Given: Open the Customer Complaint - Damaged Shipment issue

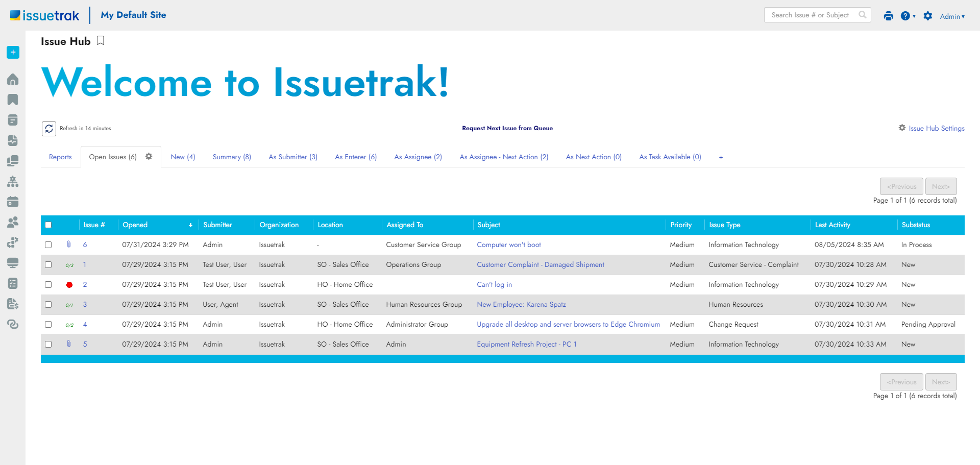Looking at the screenshot, I should [x=541, y=265].
